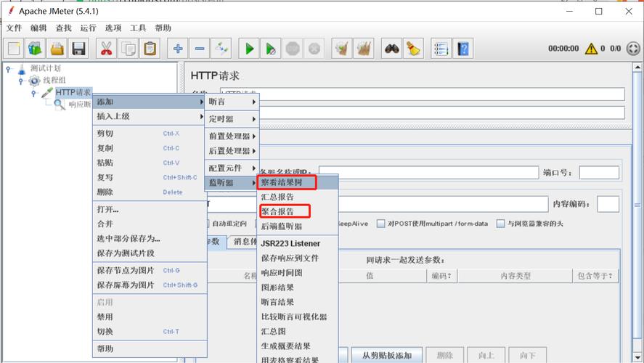644x363 pixels.
Task: Open the 帮助 menu in menu bar
Action: [x=163, y=28]
